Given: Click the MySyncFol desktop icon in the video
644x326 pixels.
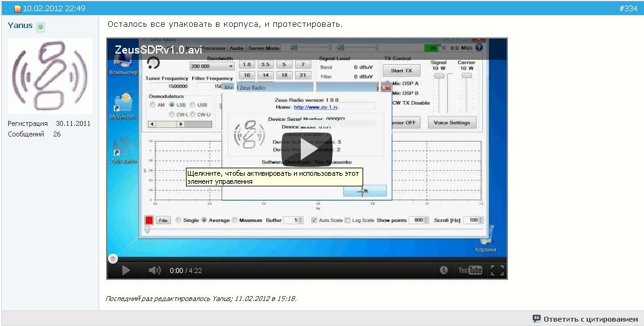Looking at the screenshot, I should pos(123,107).
